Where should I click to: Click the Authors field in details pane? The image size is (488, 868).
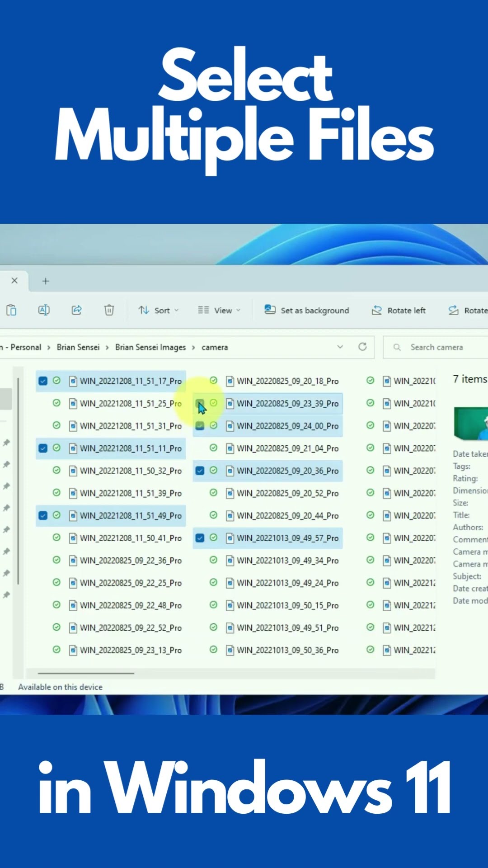click(x=468, y=527)
